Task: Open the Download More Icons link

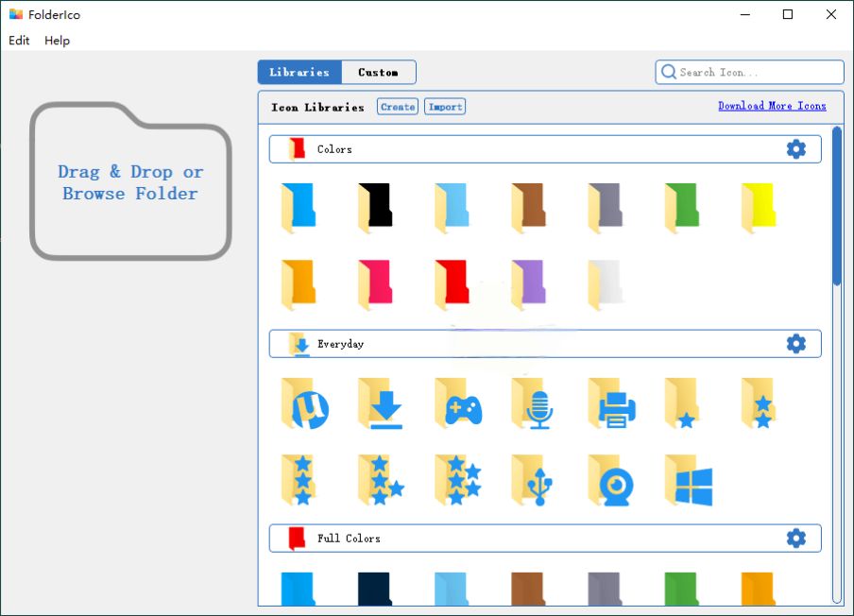Action: (x=772, y=106)
